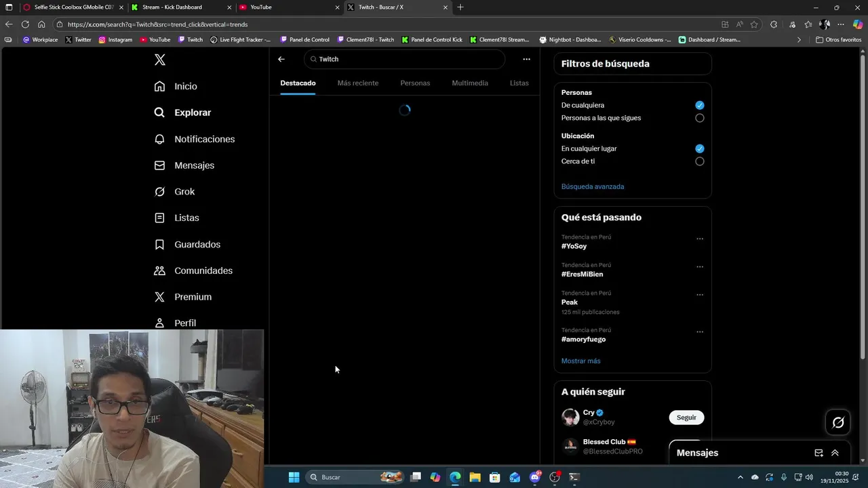Select En cualquier lugar location filter
This screenshot has height=488, width=868.
tap(700, 148)
